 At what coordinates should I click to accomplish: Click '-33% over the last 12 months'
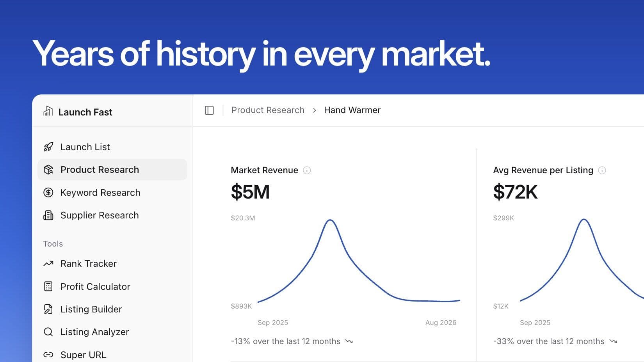click(x=548, y=341)
